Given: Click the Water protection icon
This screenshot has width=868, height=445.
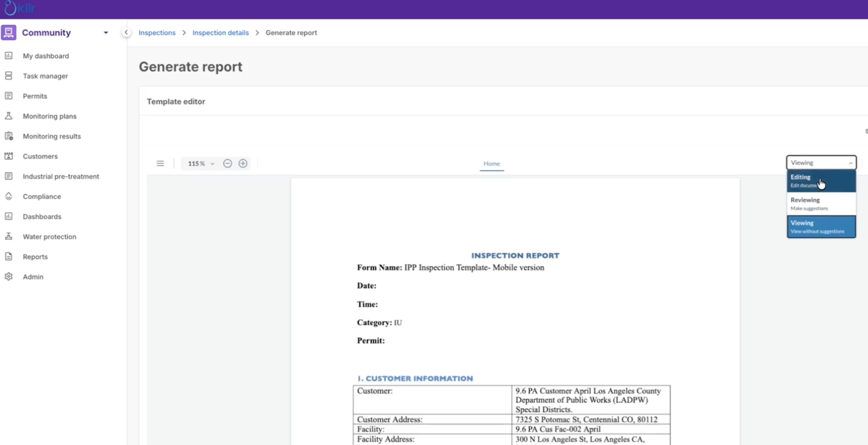Looking at the screenshot, I should coord(9,237).
